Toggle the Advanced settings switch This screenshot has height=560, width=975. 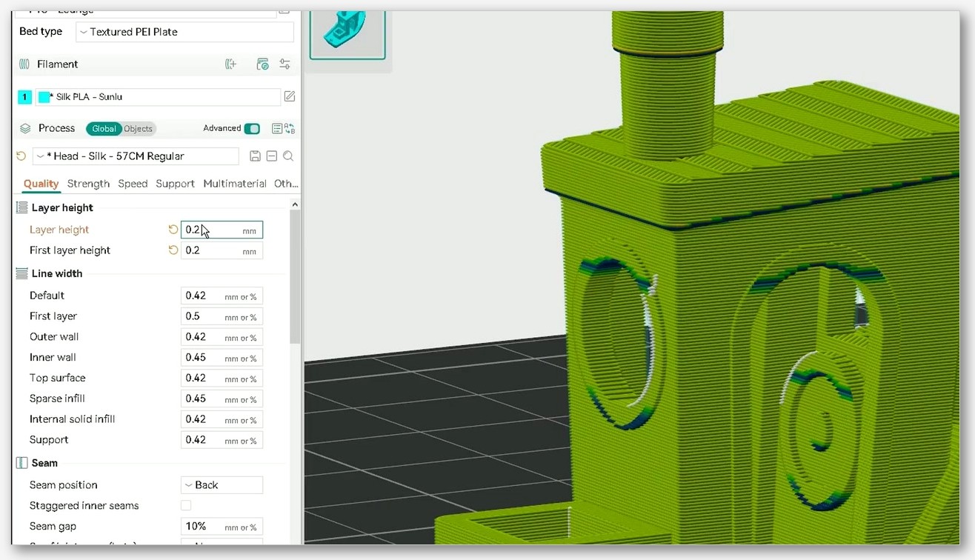point(252,128)
